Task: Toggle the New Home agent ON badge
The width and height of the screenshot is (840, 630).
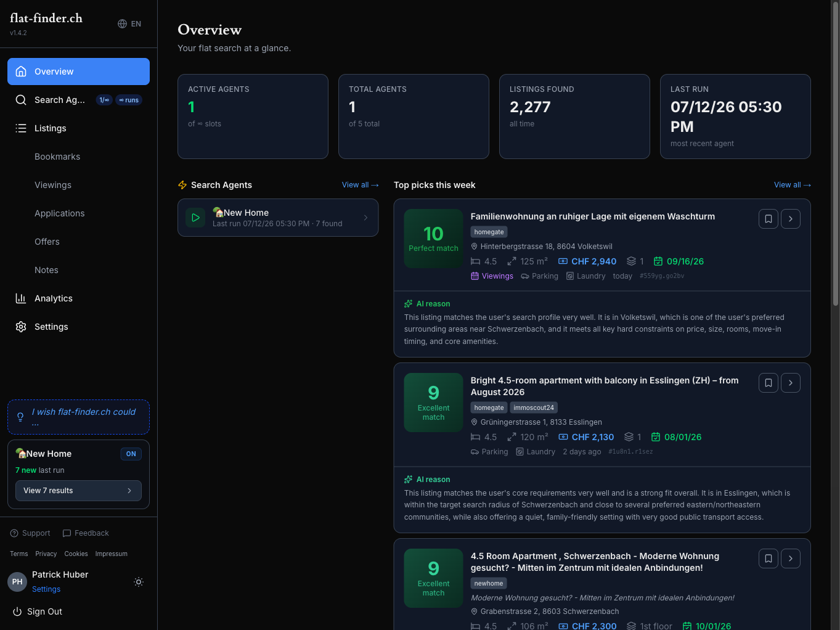Action: pos(131,454)
